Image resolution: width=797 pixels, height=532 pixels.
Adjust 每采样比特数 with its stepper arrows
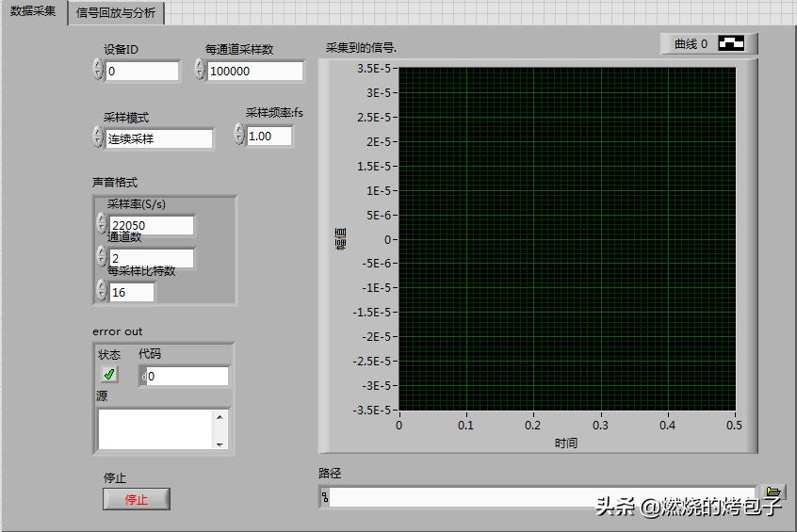tap(102, 290)
